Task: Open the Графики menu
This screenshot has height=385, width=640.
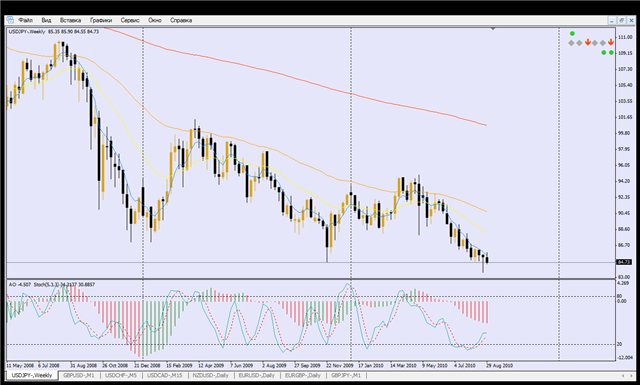Action: pos(101,20)
